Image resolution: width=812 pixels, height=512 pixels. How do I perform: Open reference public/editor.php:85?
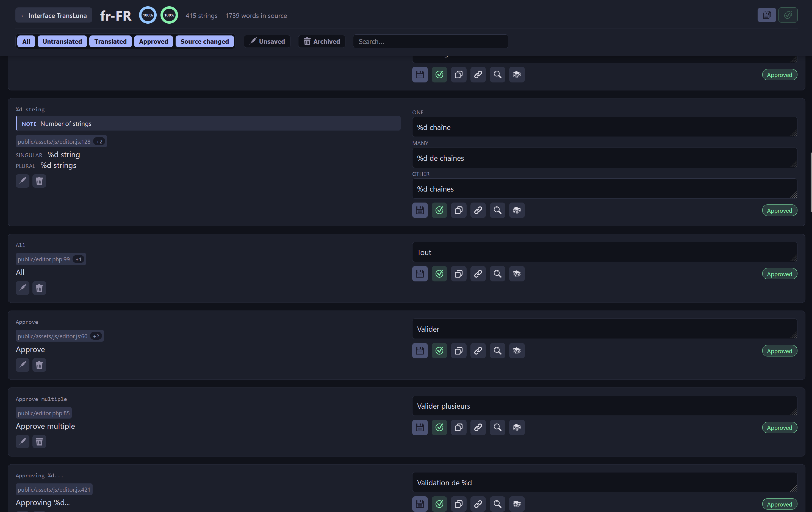point(43,413)
